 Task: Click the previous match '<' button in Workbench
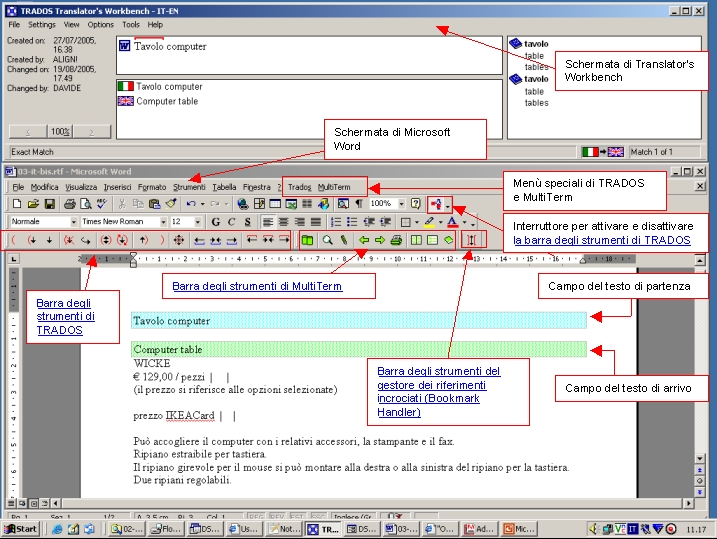click(x=28, y=132)
